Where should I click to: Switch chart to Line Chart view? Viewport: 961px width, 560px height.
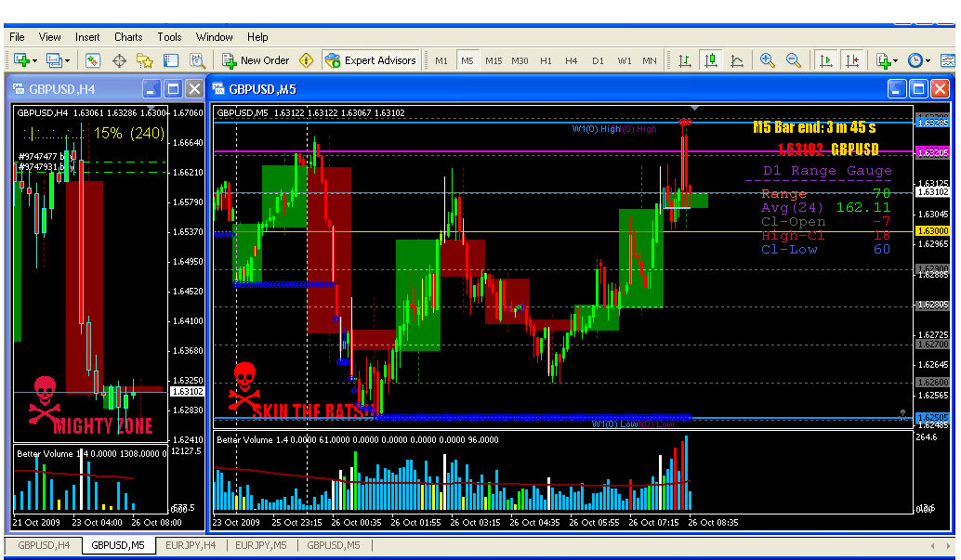pyautogui.click(x=737, y=60)
